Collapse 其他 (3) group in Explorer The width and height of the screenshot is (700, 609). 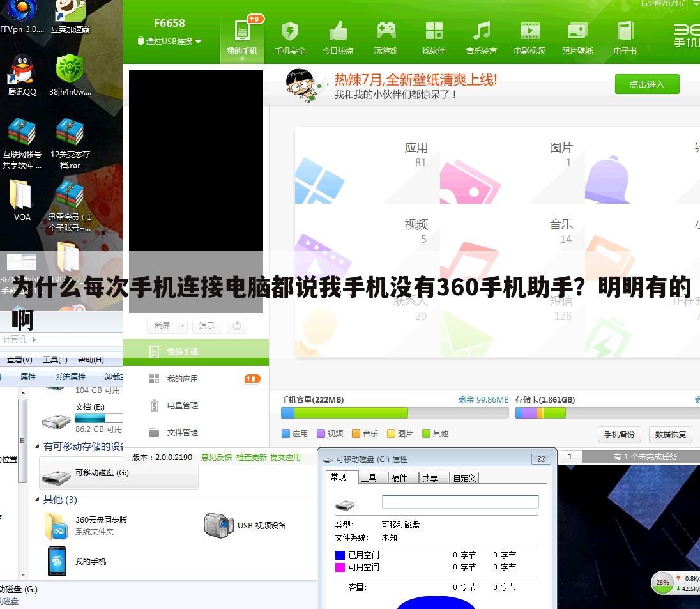tap(38, 500)
